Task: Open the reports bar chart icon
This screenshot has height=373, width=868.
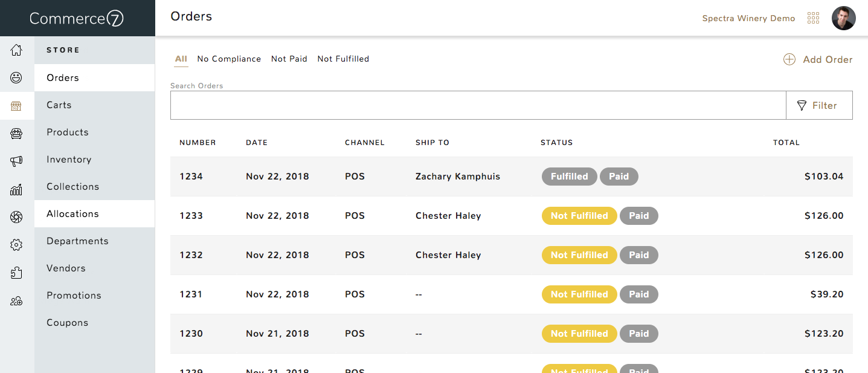Action: coord(16,190)
